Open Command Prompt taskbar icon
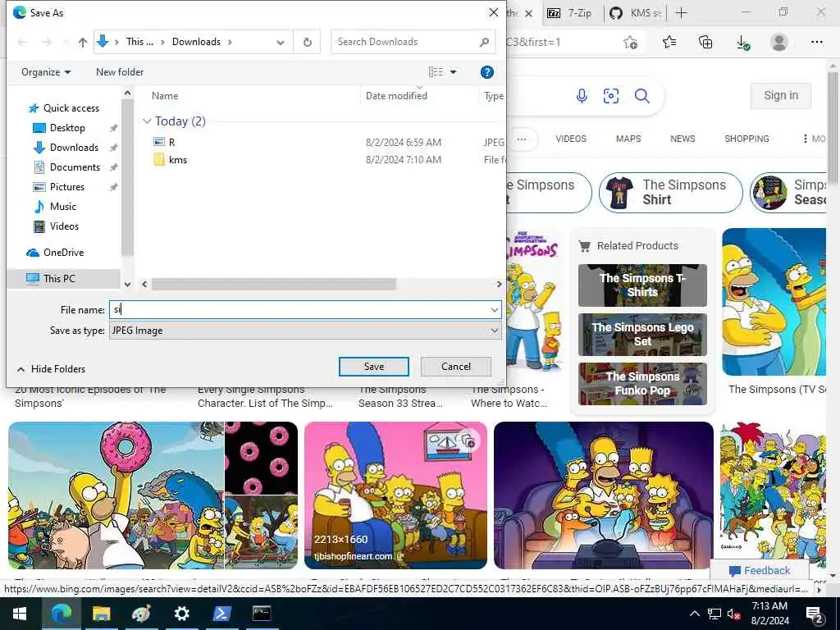 [262, 614]
